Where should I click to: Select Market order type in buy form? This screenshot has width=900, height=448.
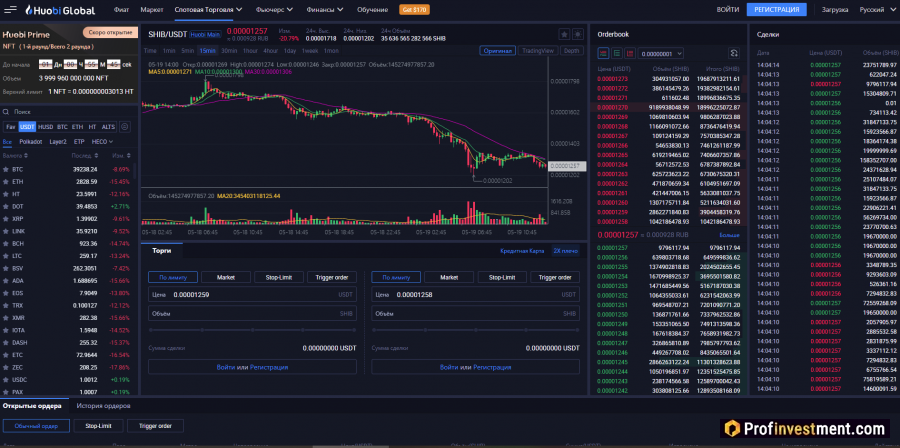226,278
